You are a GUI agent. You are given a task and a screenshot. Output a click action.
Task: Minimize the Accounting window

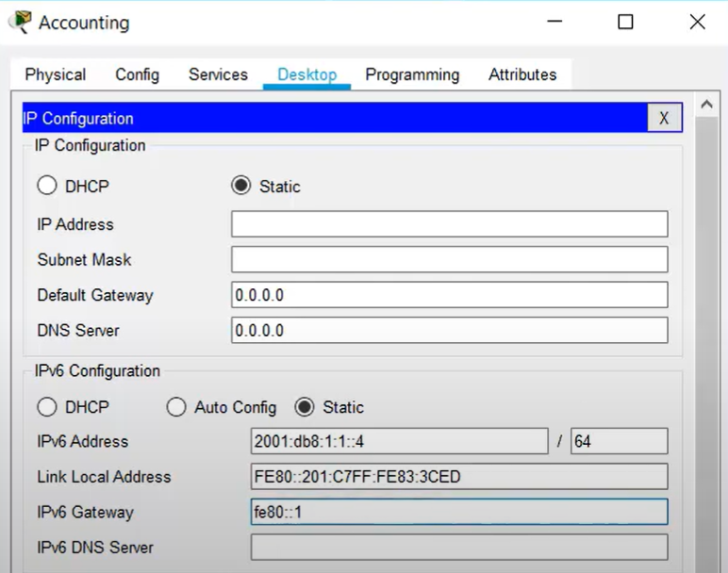[554, 22]
